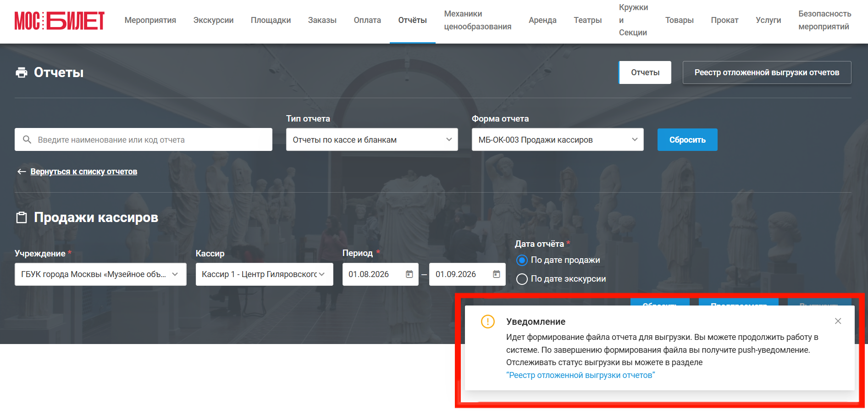
Task: Click the search magnifier icon
Action: [x=27, y=139]
